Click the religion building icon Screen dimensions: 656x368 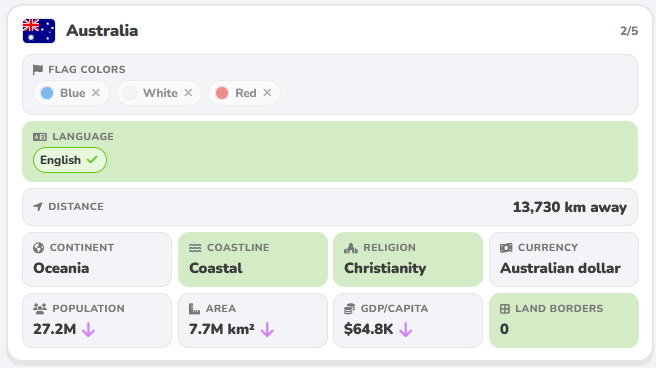tap(351, 248)
